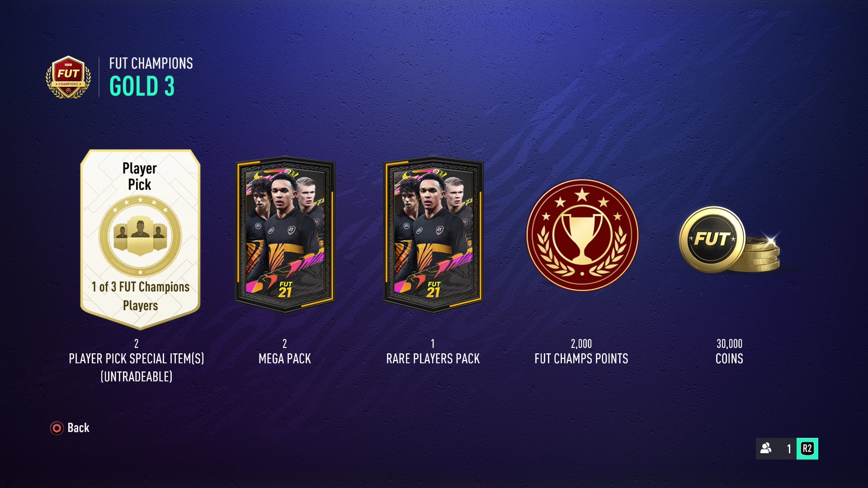Open the Mega Pack card
Image resolution: width=868 pixels, height=488 pixels.
285,235
